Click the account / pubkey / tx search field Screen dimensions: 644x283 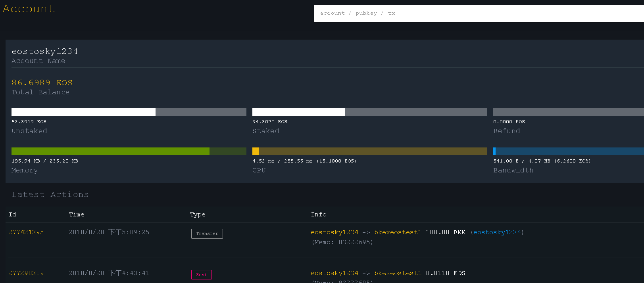[x=479, y=13]
